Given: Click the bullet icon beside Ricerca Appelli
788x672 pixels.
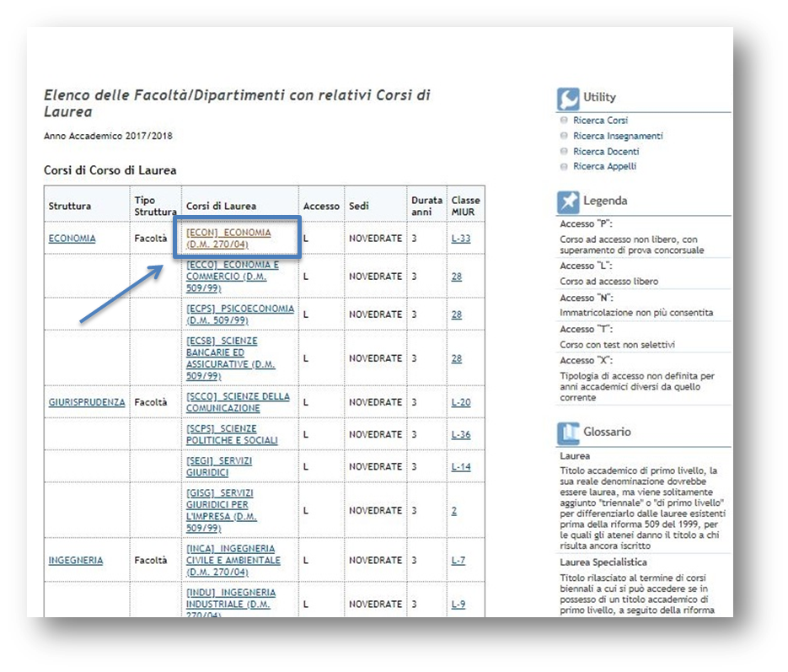Looking at the screenshot, I should click(564, 166).
